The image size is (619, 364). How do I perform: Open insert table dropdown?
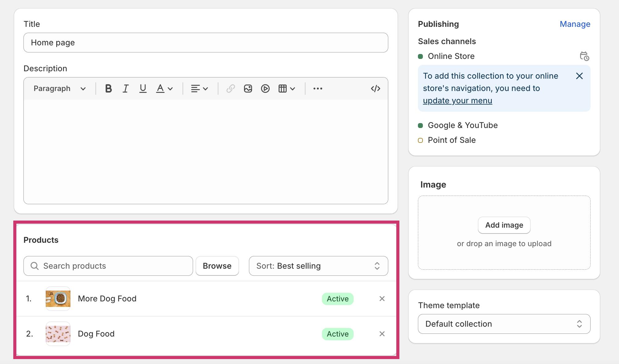pyautogui.click(x=287, y=89)
